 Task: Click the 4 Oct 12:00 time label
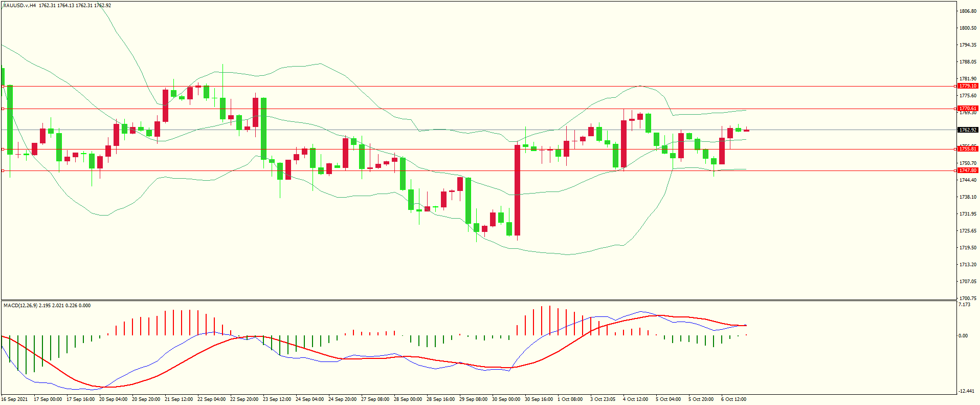[x=636, y=399]
